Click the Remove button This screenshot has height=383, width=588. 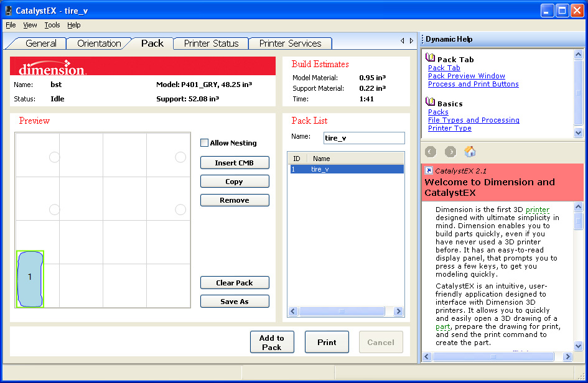pos(235,200)
